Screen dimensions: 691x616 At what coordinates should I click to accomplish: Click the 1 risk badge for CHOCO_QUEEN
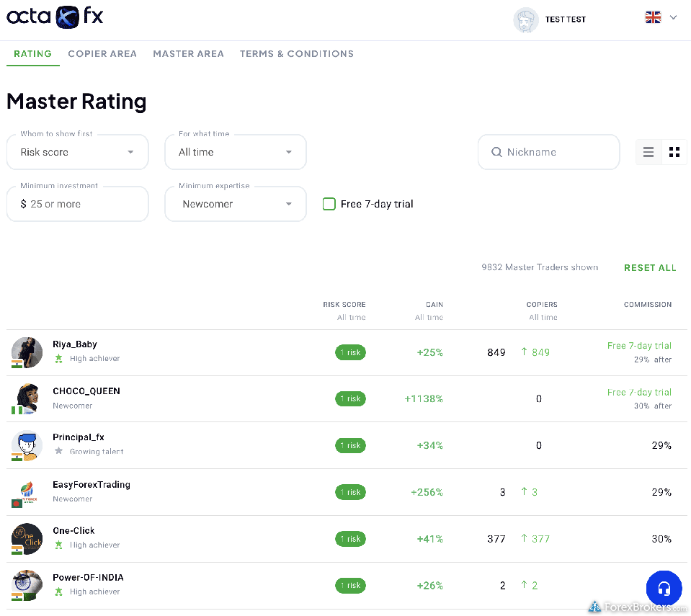350,398
